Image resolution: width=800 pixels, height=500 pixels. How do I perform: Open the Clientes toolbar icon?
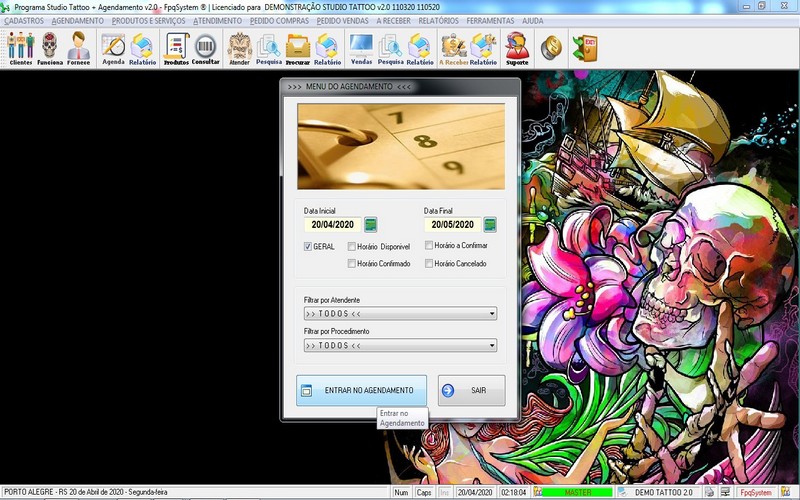20,48
